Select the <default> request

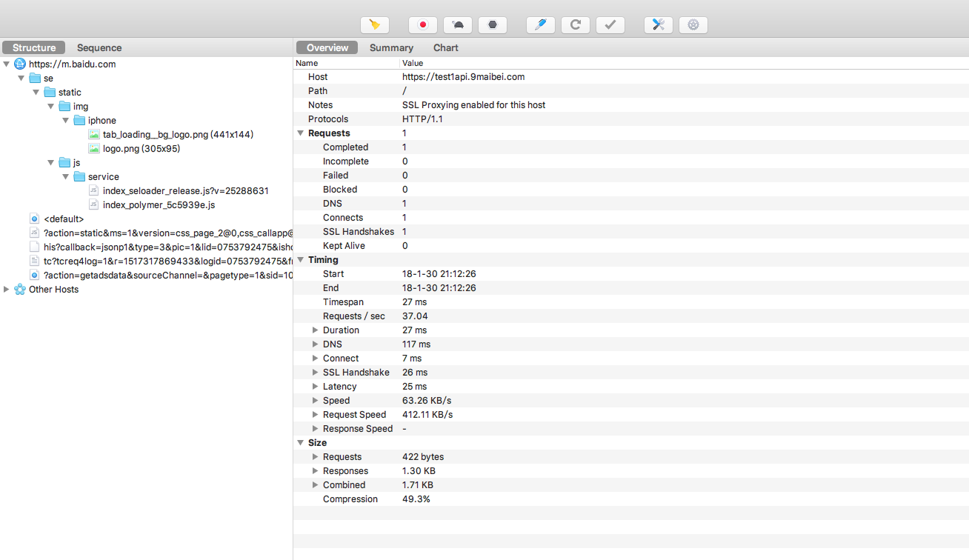[64, 219]
